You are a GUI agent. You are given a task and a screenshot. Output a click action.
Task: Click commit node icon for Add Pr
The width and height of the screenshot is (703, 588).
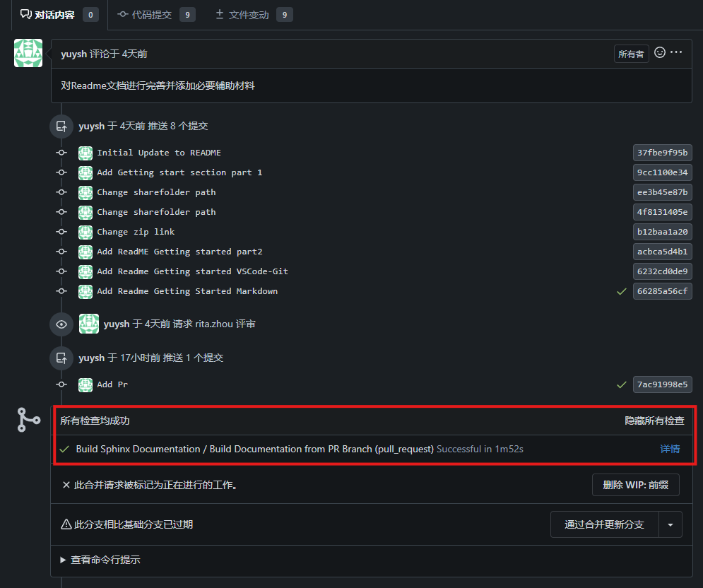pos(61,384)
